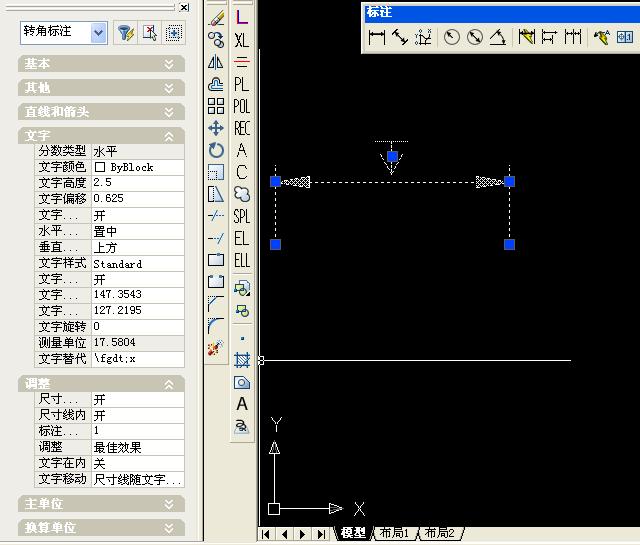Jump to the last layout tab arrow
This screenshot has width=640, height=545.
pyautogui.click(x=322, y=534)
